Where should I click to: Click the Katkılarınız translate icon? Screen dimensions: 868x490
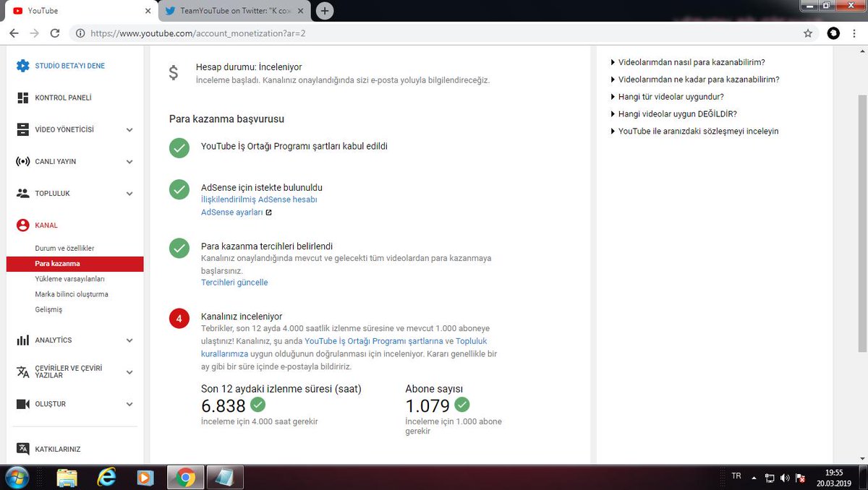(x=23, y=449)
